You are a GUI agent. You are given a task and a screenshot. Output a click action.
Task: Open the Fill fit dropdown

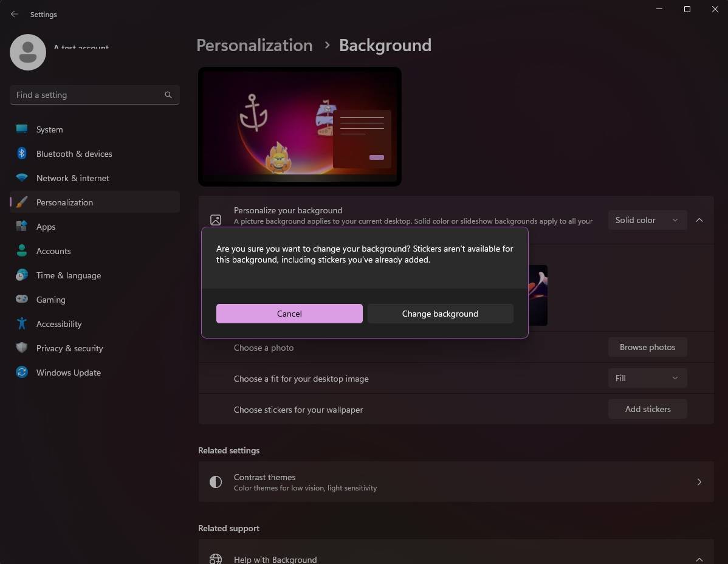647,378
